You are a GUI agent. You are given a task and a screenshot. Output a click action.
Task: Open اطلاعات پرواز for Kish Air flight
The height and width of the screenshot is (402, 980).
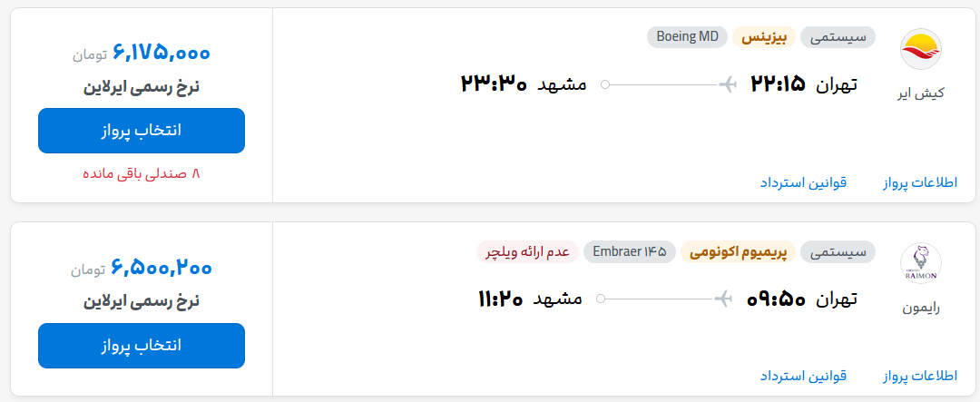[920, 182]
